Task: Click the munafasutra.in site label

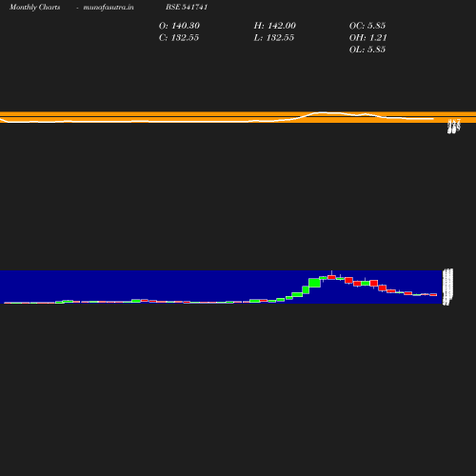Action: 109,7
